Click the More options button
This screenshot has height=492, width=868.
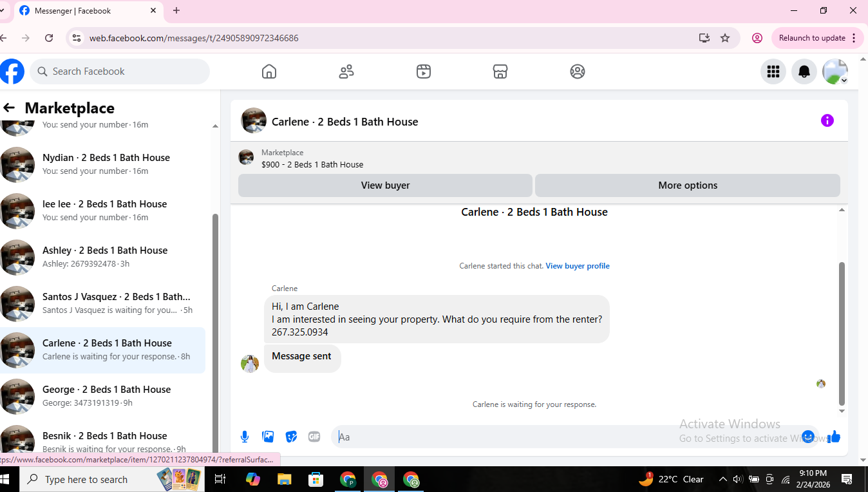point(688,185)
